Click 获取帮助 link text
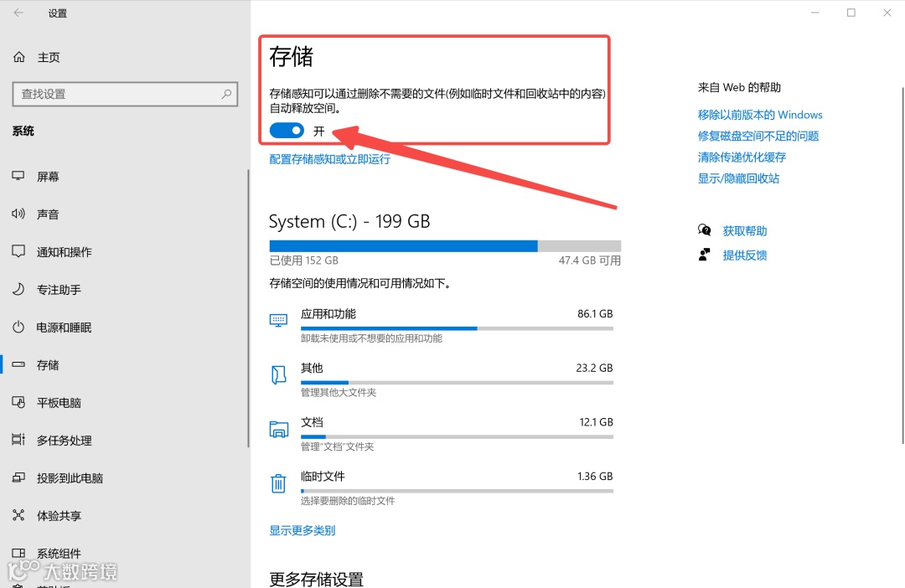The width and height of the screenshot is (905, 588). click(x=745, y=231)
